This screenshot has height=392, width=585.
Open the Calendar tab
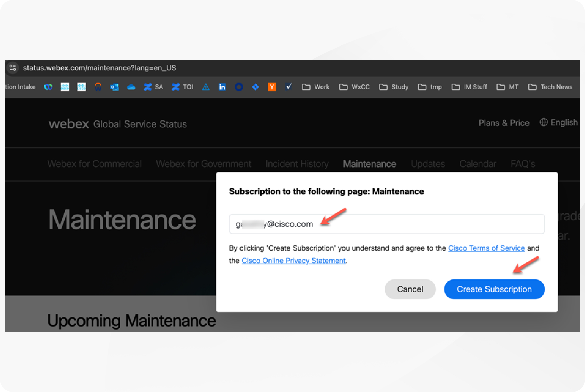coord(478,164)
